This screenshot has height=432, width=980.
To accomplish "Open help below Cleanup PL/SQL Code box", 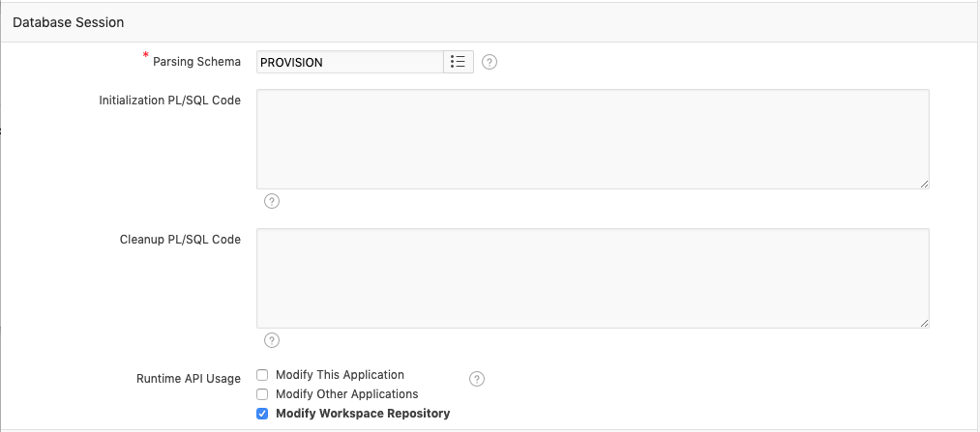I will coord(272,340).
